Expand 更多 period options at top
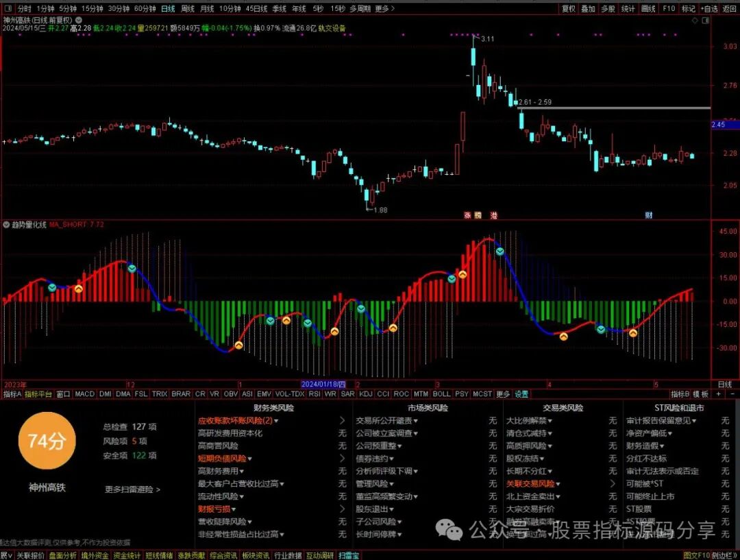The image size is (740, 560). click(x=384, y=8)
